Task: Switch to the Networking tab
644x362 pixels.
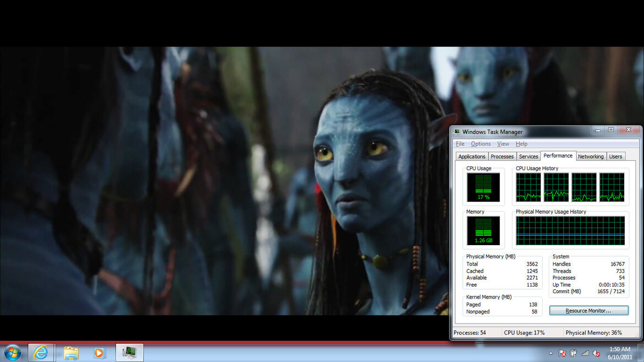Action: tap(591, 156)
